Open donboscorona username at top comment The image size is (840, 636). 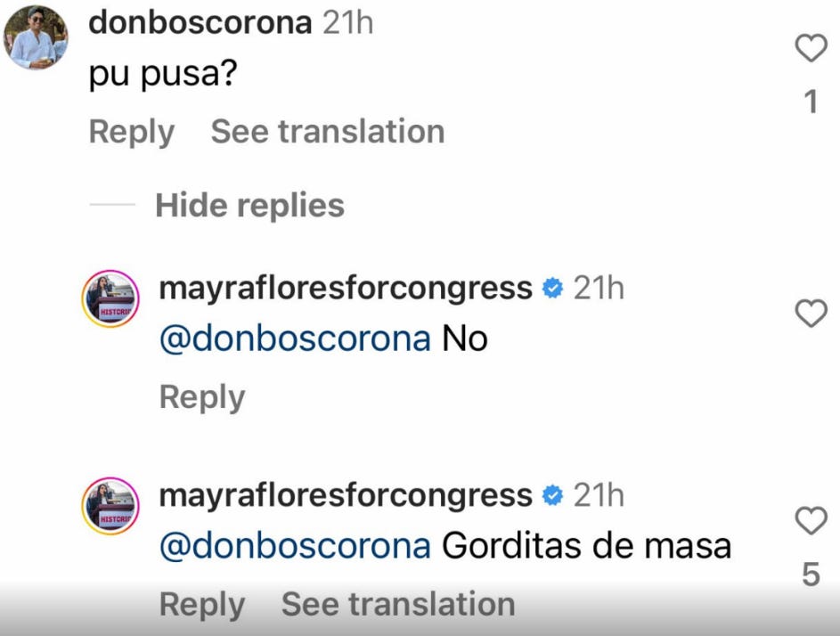(200, 23)
